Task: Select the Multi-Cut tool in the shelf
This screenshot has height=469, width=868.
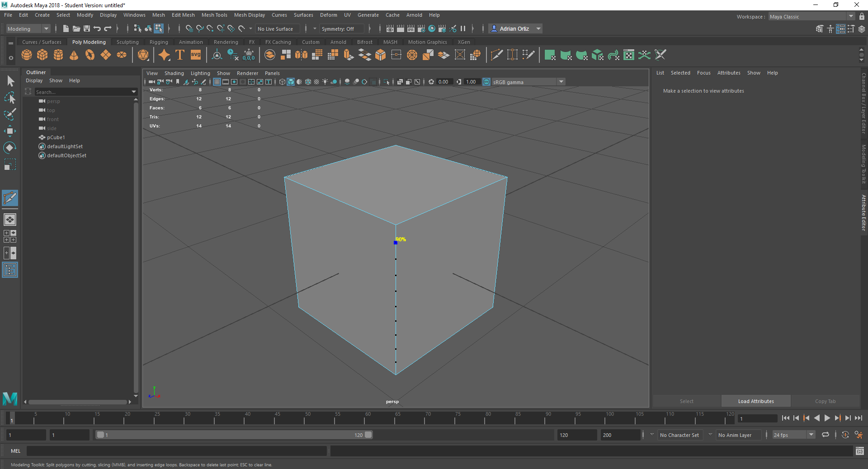Action: [496, 55]
